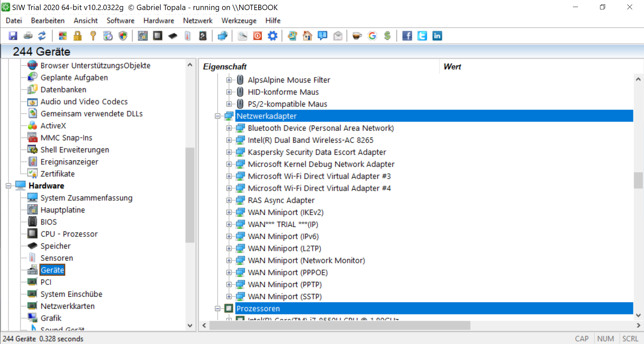Click the device list's scroll-down arrow
The width and height of the screenshot is (644, 344).
point(638,315)
